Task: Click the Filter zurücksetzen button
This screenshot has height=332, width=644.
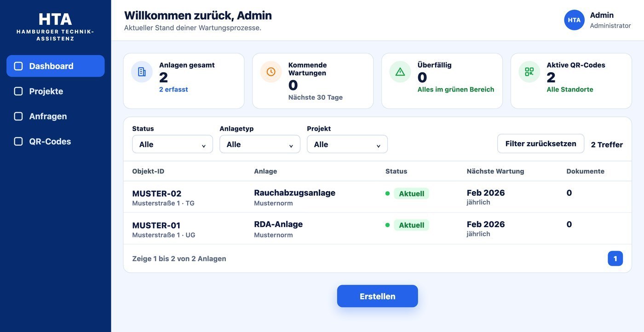Action: coord(540,143)
